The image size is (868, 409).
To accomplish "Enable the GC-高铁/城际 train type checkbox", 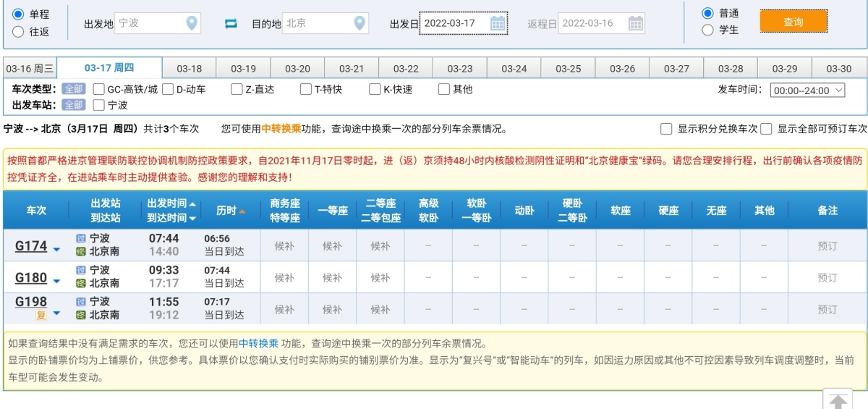I will (99, 90).
